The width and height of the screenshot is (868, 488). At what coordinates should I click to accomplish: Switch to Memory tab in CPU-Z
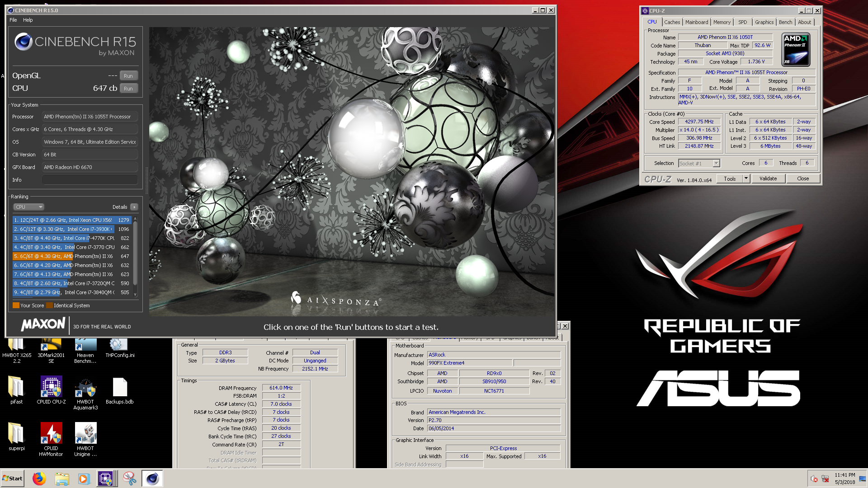click(722, 22)
